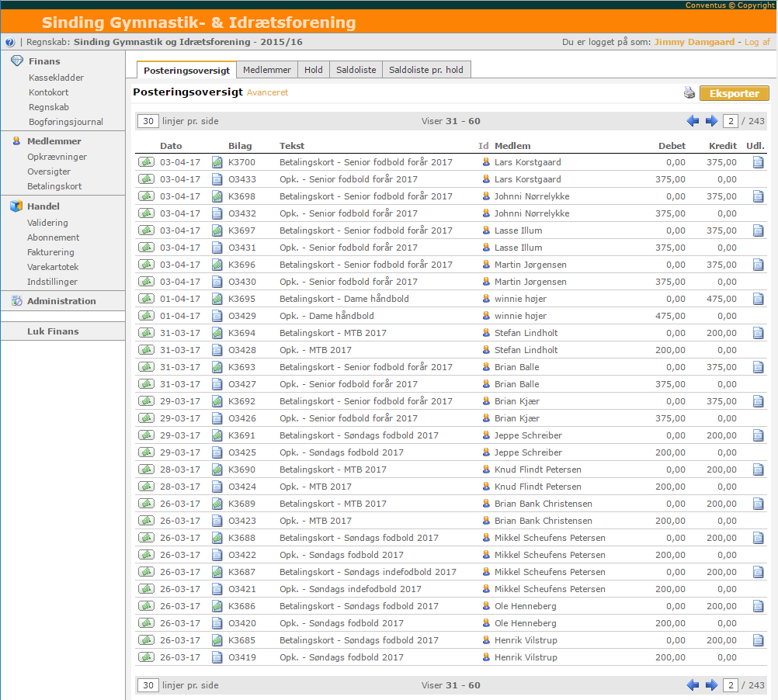Switch to the Medlemmer tab

point(267,70)
